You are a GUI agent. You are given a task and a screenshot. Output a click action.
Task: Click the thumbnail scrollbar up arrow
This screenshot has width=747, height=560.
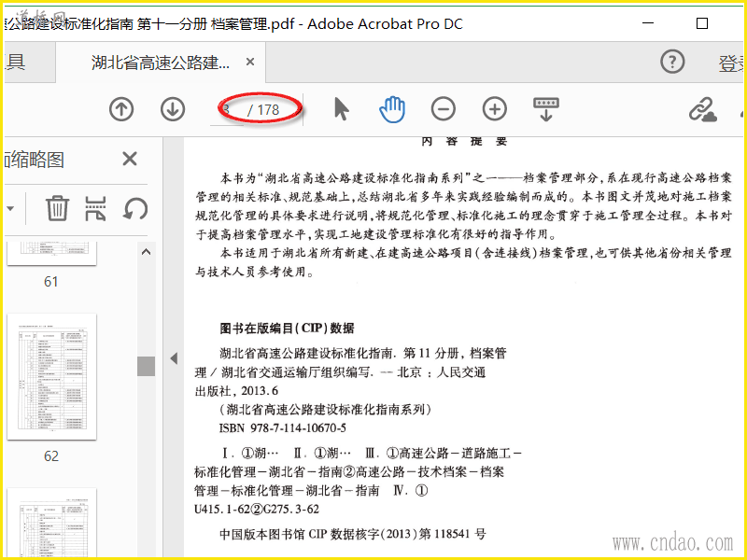147,252
